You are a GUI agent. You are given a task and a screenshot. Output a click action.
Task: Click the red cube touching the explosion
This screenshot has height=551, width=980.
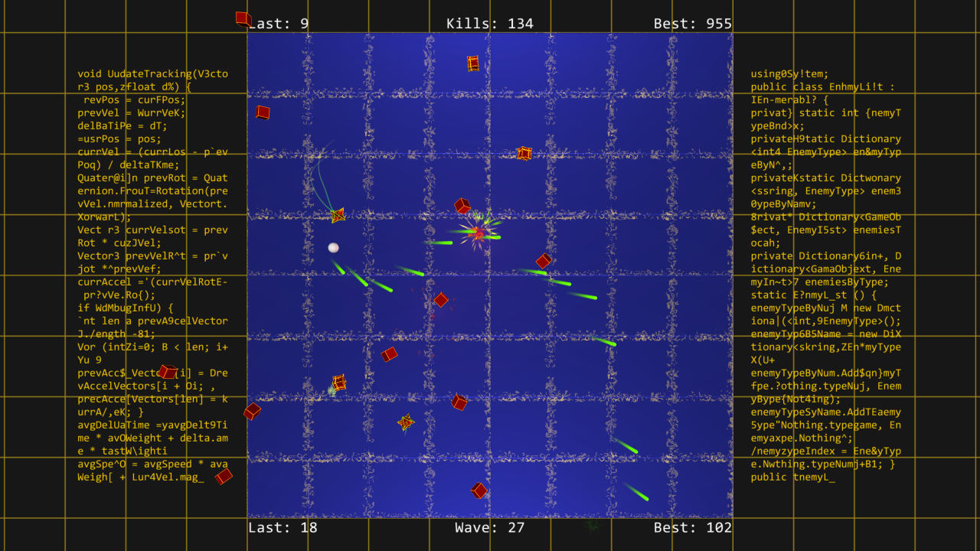point(462,206)
